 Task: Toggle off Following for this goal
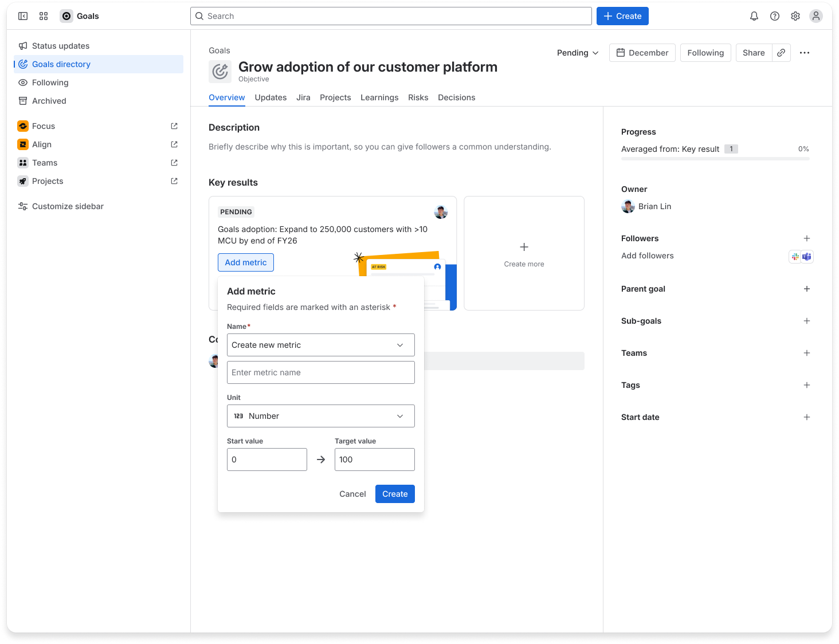point(705,52)
